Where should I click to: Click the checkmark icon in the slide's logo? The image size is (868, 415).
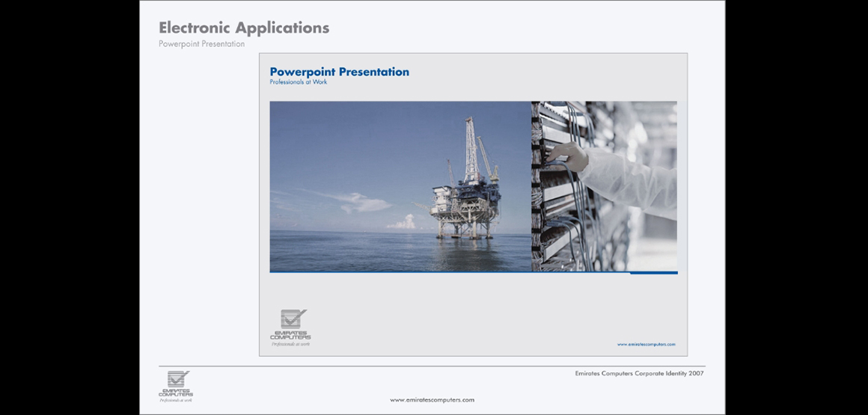pos(293,319)
